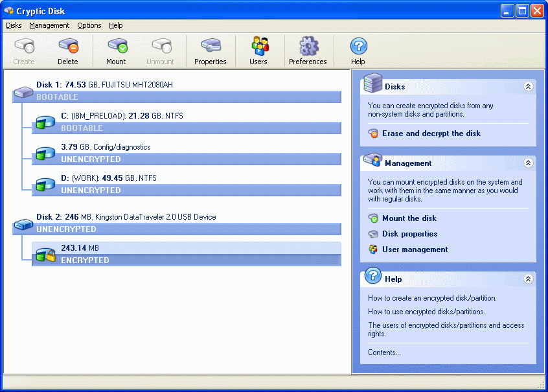Viewport: 548px width, 392px height.
Task: Open Properties from the toolbar
Action: pyautogui.click(x=211, y=47)
